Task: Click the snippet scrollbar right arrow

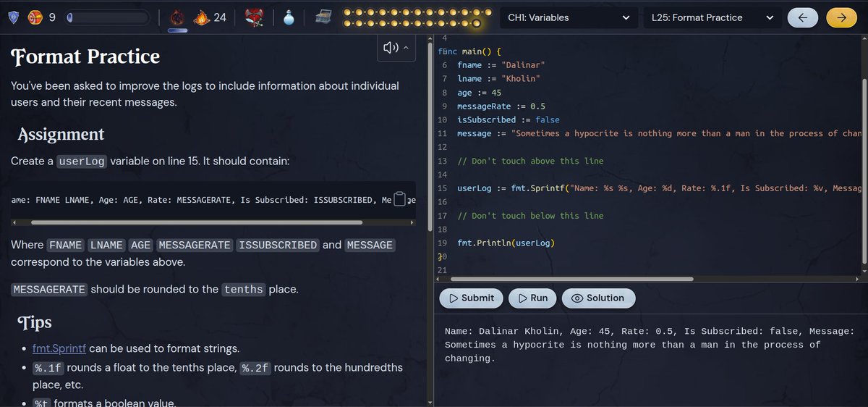Action: (411, 222)
